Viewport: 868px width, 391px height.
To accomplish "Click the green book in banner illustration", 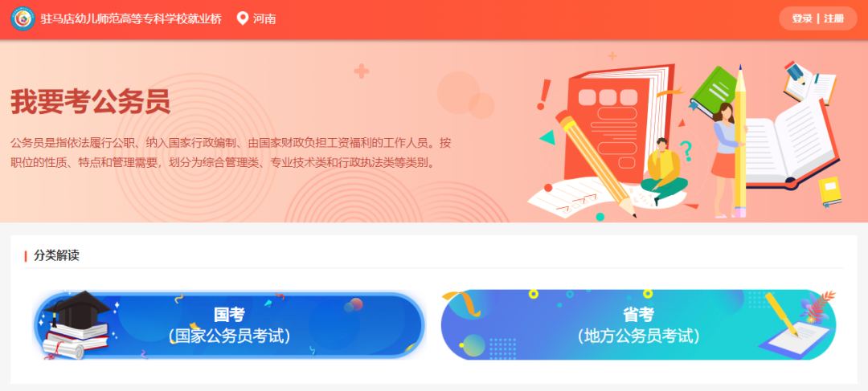I will (714, 92).
